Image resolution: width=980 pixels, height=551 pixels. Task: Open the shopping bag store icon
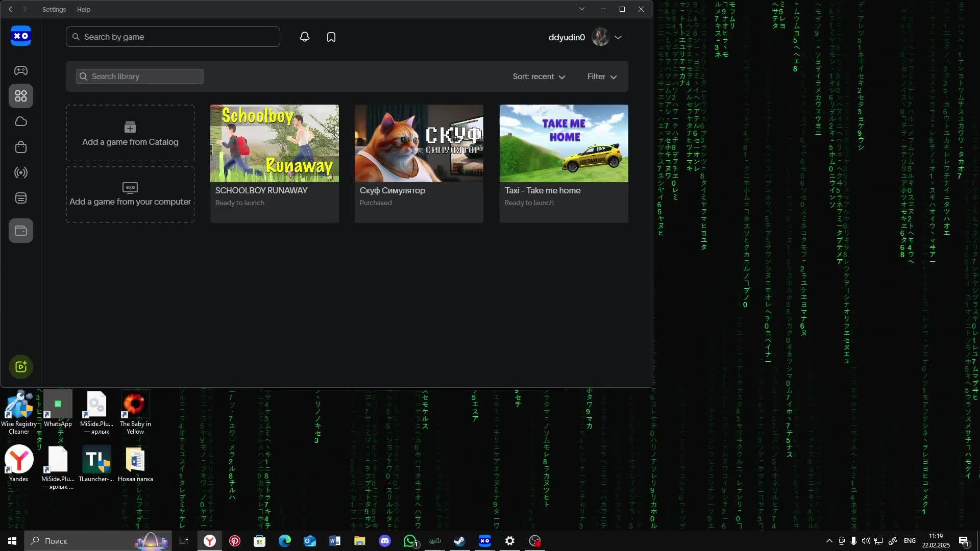pyautogui.click(x=21, y=147)
